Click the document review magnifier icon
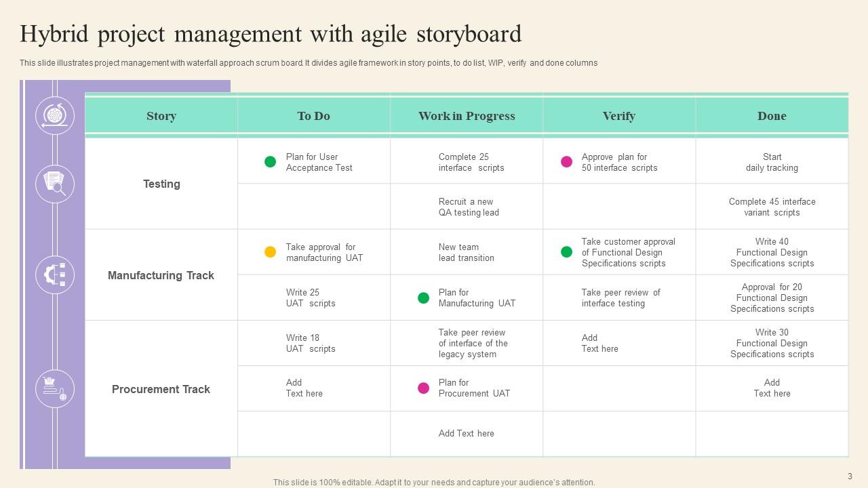The image size is (868, 488). [x=55, y=184]
